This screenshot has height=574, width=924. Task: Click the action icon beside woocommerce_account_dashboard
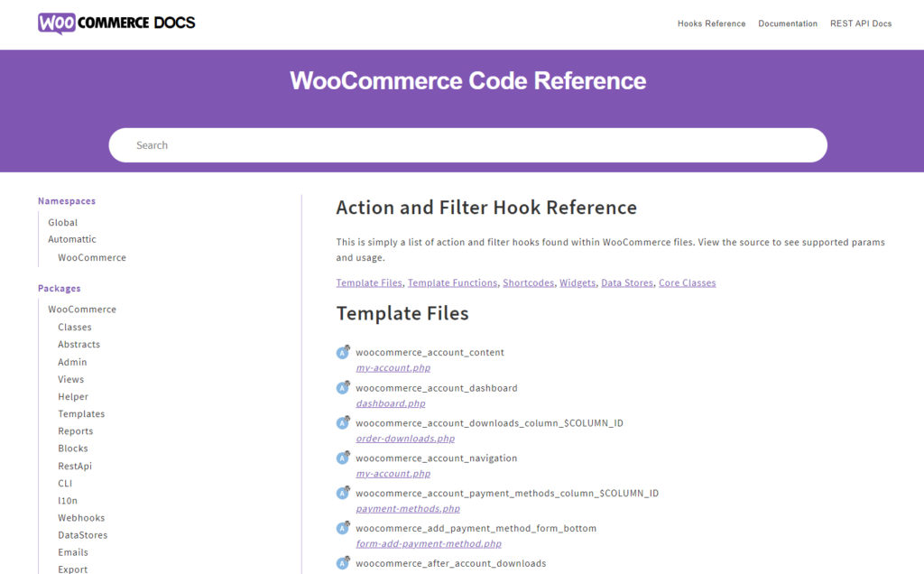(343, 388)
